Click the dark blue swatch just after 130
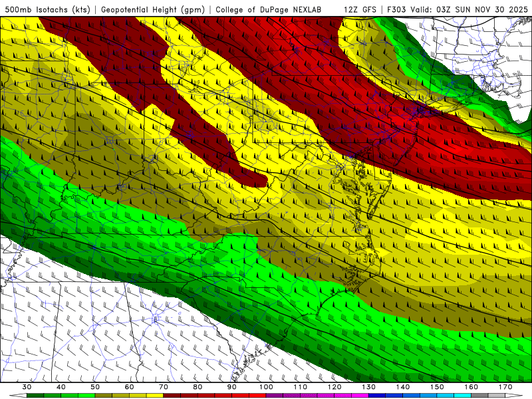532x399 pixels. click(377, 396)
